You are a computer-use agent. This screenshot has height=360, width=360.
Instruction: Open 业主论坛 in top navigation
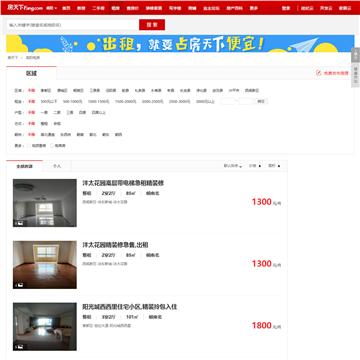point(210,8)
